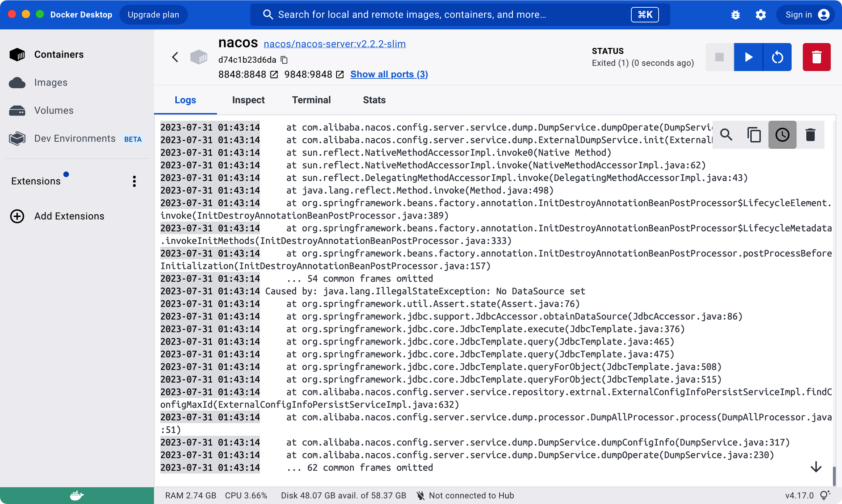Open the Logs tab

(185, 100)
